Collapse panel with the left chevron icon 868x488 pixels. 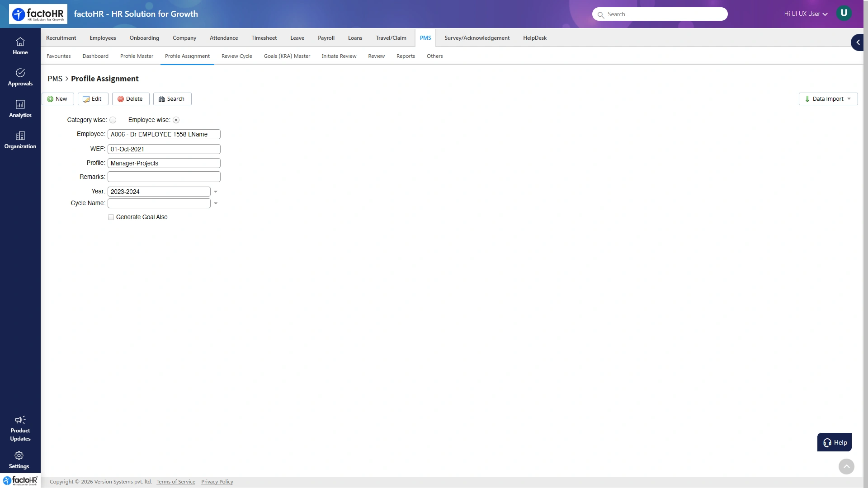click(x=858, y=42)
